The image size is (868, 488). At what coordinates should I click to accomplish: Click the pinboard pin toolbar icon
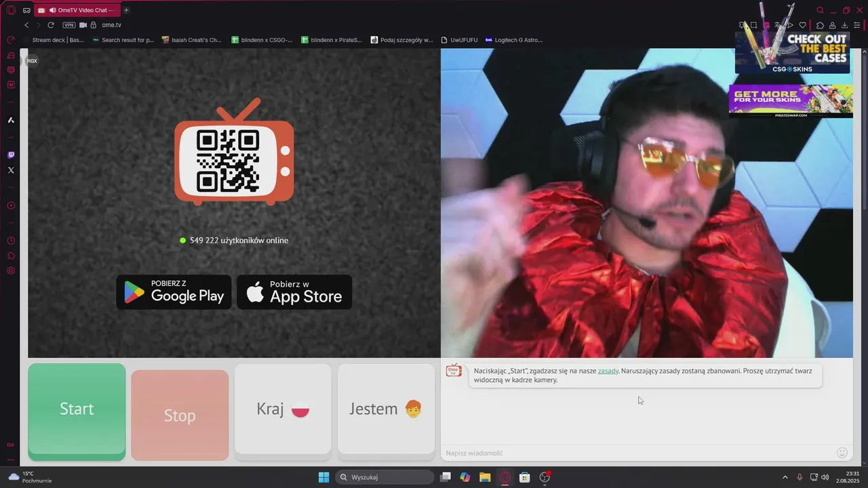[742, 25]
